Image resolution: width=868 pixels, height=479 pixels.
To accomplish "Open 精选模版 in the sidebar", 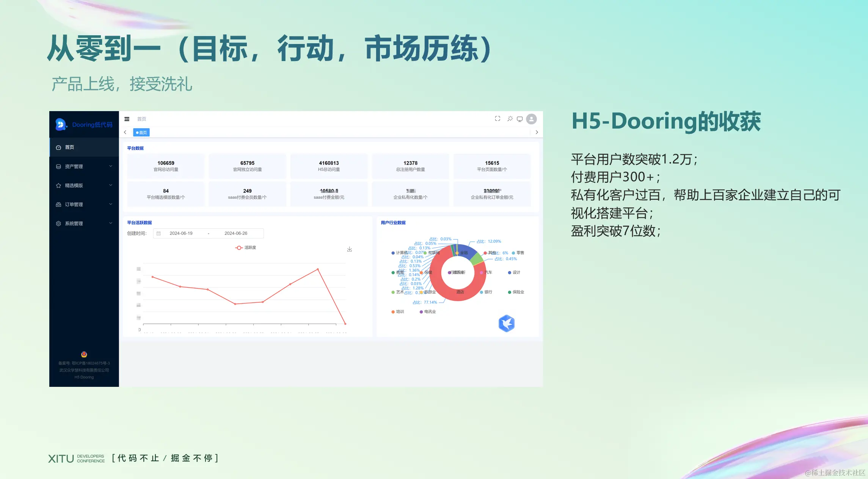I will [84, 185].
